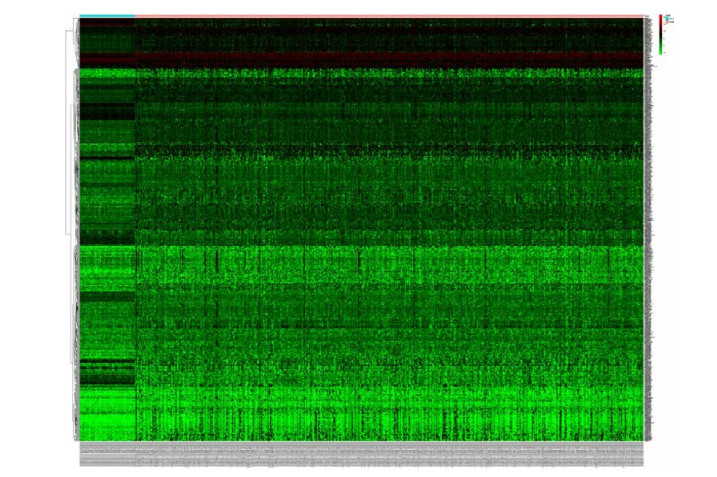Image resolution: width=717 pixels, height=477 pixels.
Task: Click the boundary between cyan and pink groups
Action: (x=135, y=16)
